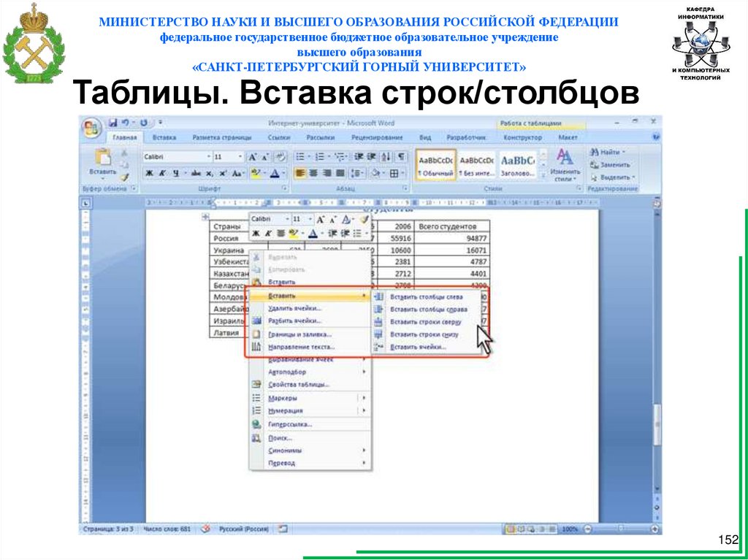
Task: Click spell check icon in status bar
Action: coord(206,529)
